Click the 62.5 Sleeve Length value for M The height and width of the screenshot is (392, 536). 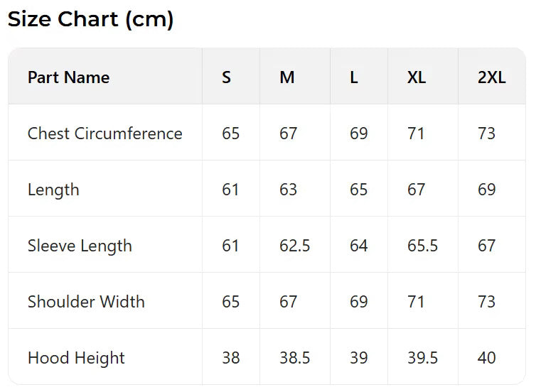(294, 246)
